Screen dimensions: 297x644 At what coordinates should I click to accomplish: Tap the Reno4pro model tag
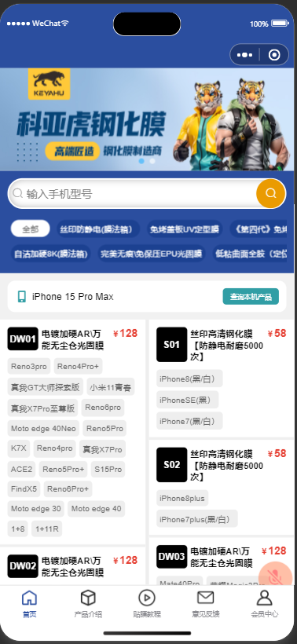click(55, 448)
